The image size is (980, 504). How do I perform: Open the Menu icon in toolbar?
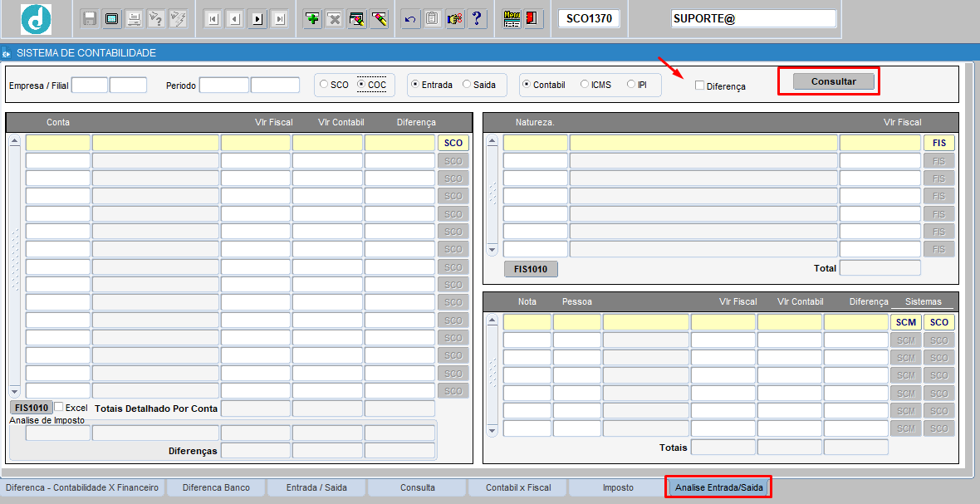coord(512,19)
